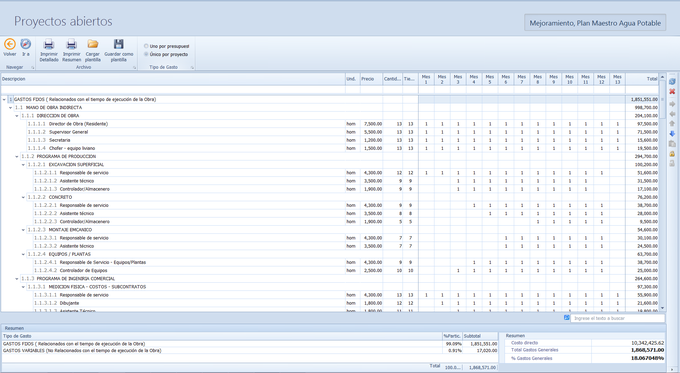This screenshot has width=680, height=373.
Task: Collapse 1.1.2 PROGRAMA DE PRODUCCION node
Action: point(17,157)
